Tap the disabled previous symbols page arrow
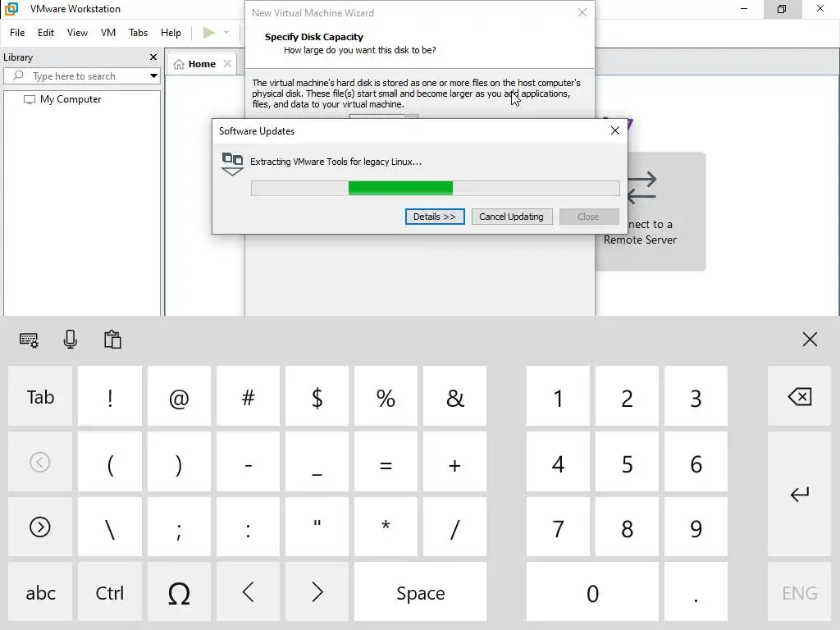The height and width of the screenshot is (630, 840). coord(40,462)
